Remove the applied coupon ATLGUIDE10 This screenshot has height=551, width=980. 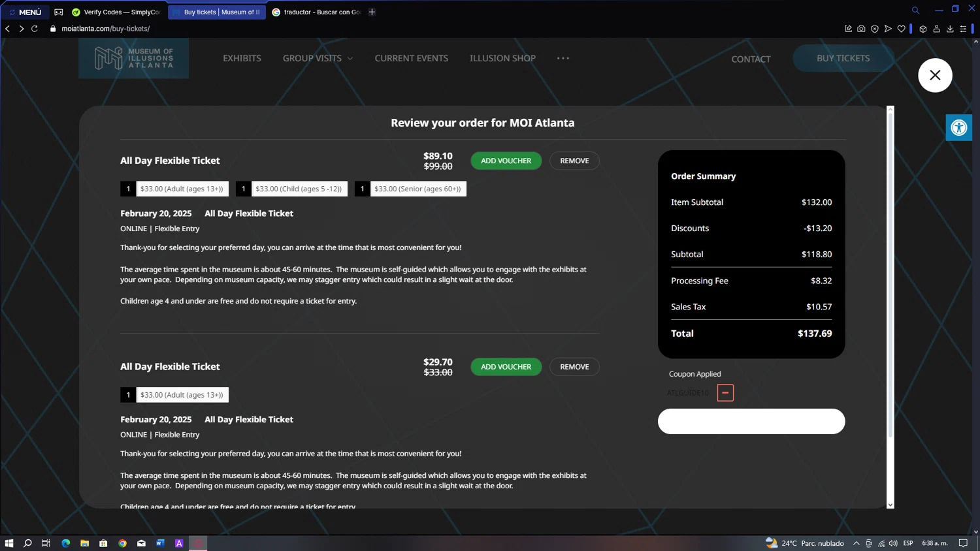pyautogui.click(x=725, y=392)
